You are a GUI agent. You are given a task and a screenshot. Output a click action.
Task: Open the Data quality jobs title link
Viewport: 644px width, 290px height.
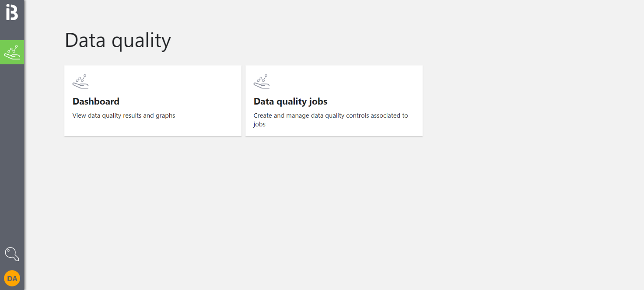290,101
